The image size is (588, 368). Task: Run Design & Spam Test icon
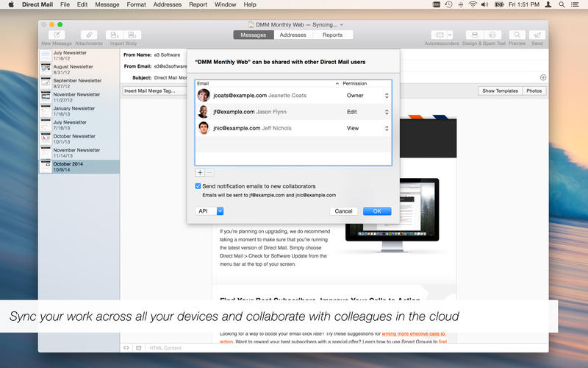click(475, 35)
